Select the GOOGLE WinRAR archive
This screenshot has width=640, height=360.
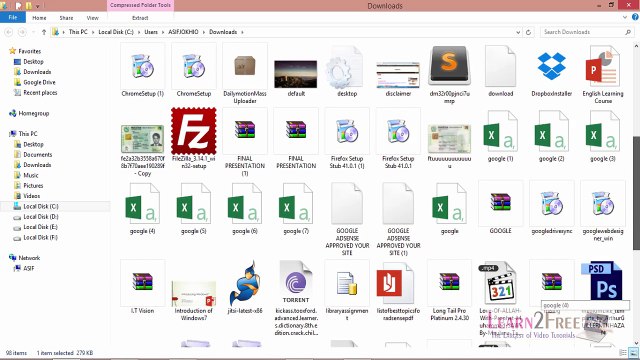click(500, 203)
